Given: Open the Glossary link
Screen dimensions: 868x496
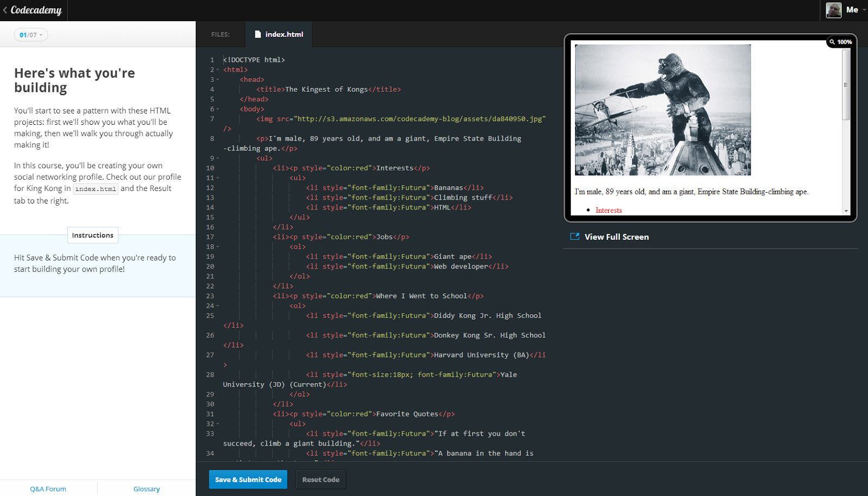Looking at the screenshot, I should click(x=146, y=488).
